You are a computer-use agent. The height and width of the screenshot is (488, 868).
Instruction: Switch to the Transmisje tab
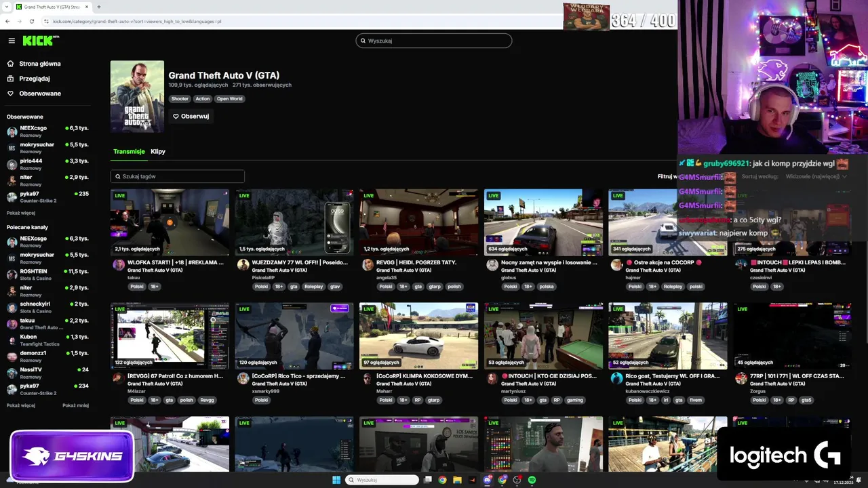129,152
